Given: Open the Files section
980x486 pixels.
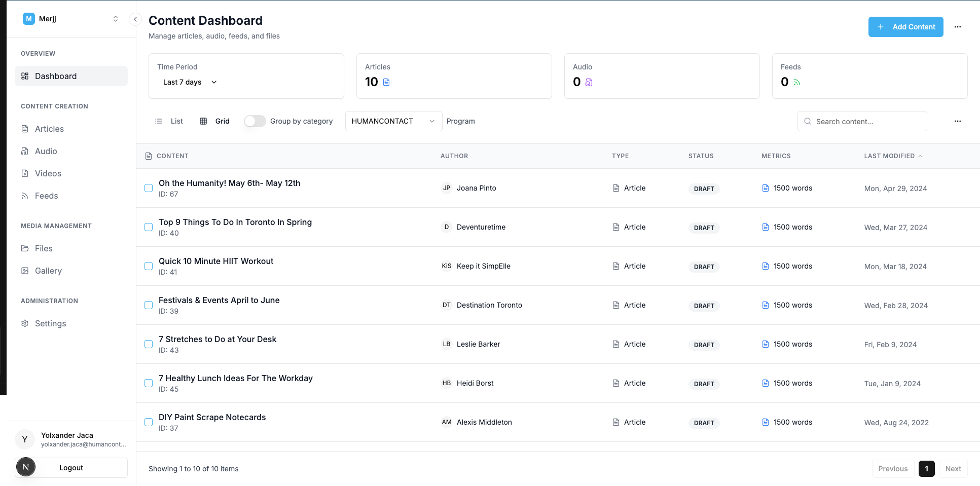Looking at the screenshot, I should click(x=44, y=248).
